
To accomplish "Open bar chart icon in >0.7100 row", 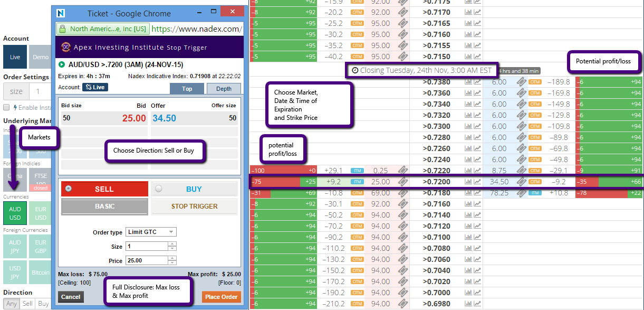I will pos(468,237).
